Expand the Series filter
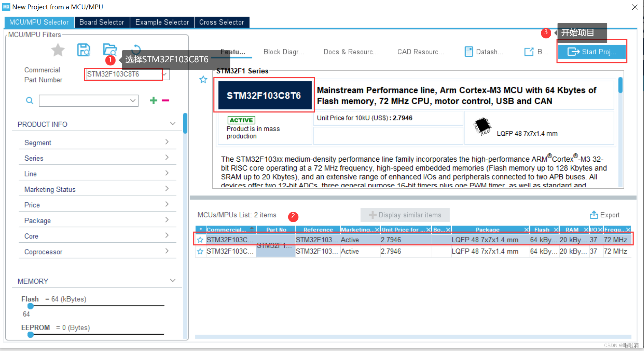The image size is (644, 351). click(167, 157)
